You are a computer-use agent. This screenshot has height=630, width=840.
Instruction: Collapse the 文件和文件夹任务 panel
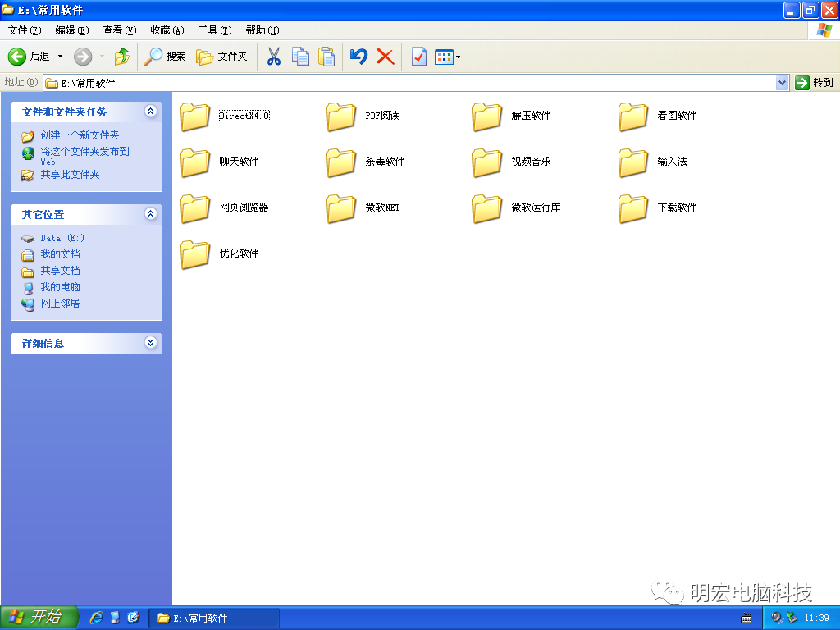pos(150,112)
